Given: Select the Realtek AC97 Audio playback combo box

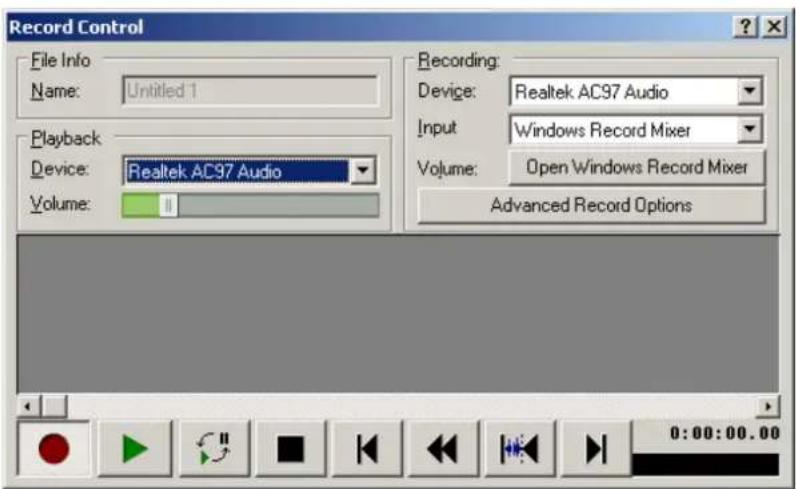Looking at the screenshot, I should click(249, 171).
